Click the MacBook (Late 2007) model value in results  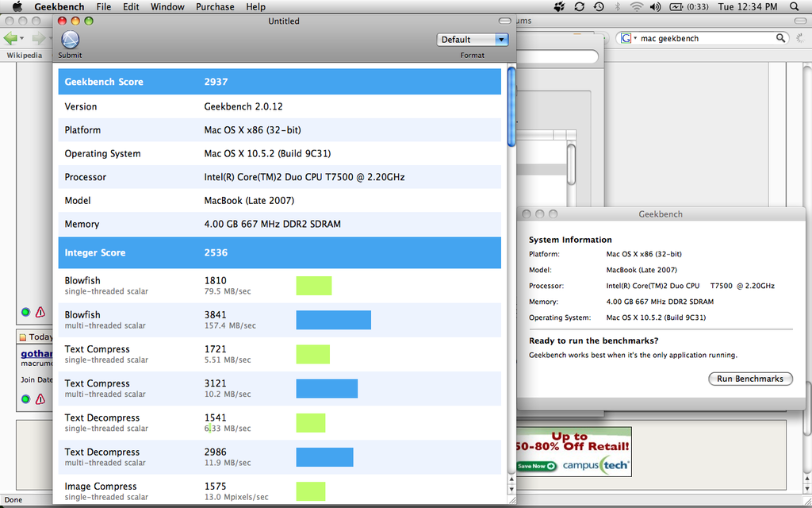tap(249, 201)
